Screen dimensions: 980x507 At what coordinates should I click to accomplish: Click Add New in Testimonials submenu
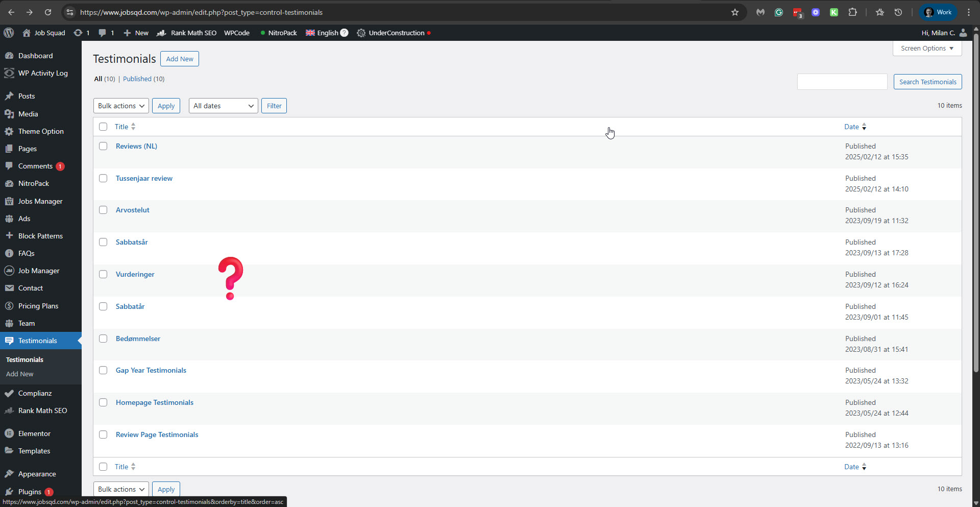(x=20, y=374)
